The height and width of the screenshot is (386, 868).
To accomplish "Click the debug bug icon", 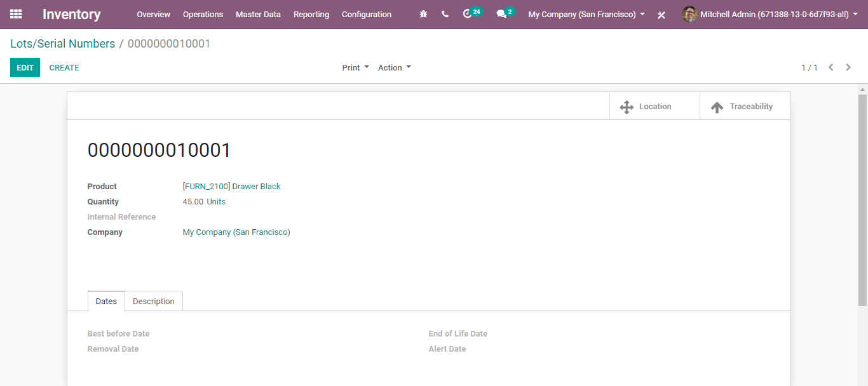I will click(x=424, y=14).
